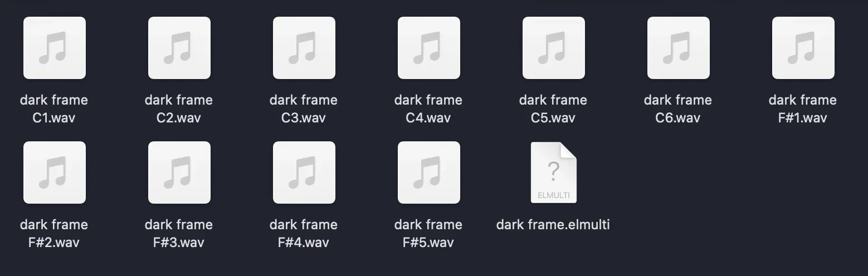Click the dark frame F#5.wav name label

(x=428, y=233)
